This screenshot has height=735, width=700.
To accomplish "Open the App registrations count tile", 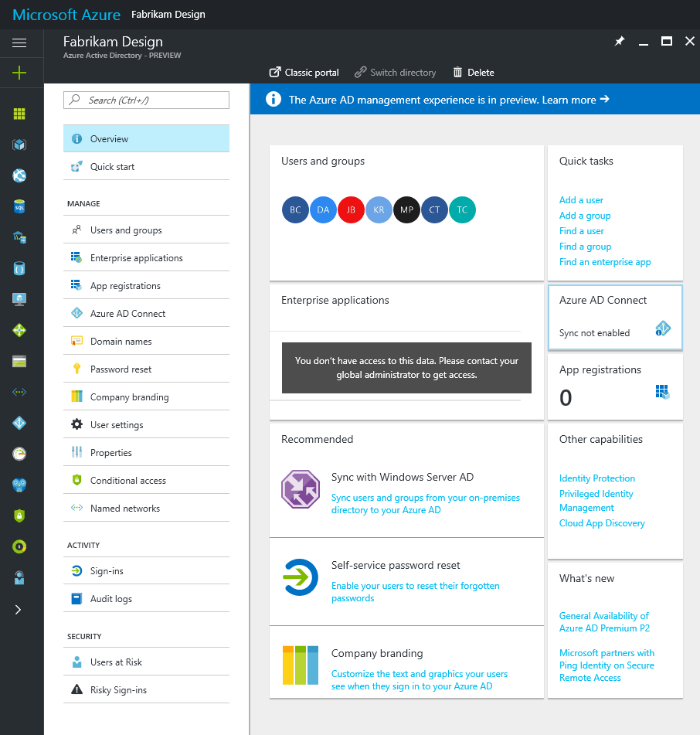I will pos(615,386).
